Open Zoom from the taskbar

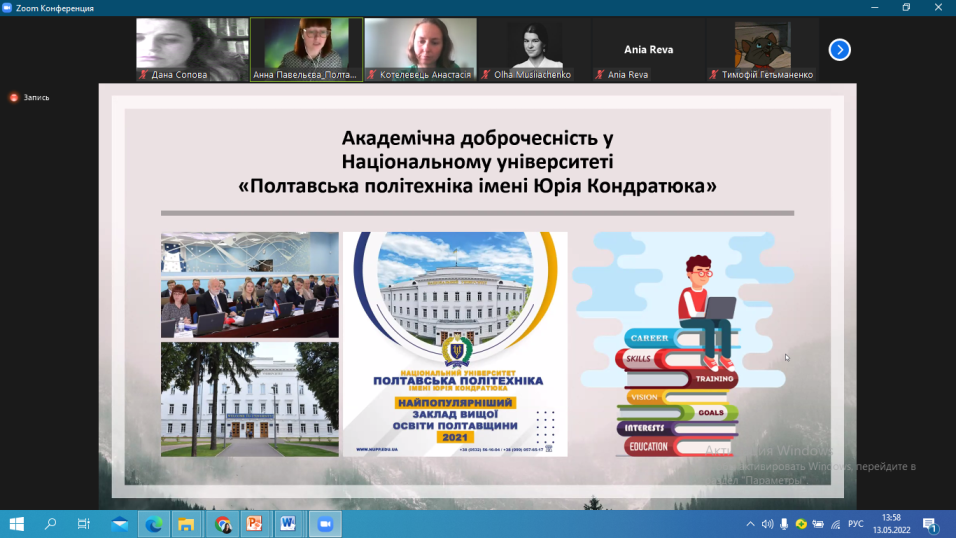point(323,523)
